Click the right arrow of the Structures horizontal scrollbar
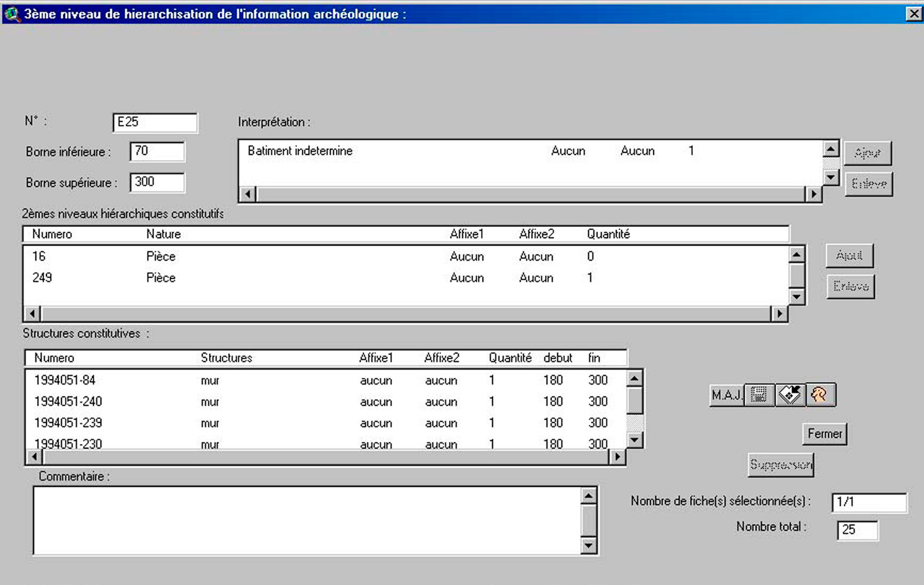The height and width of the screenshot is (585, 924). pos(617,457)
